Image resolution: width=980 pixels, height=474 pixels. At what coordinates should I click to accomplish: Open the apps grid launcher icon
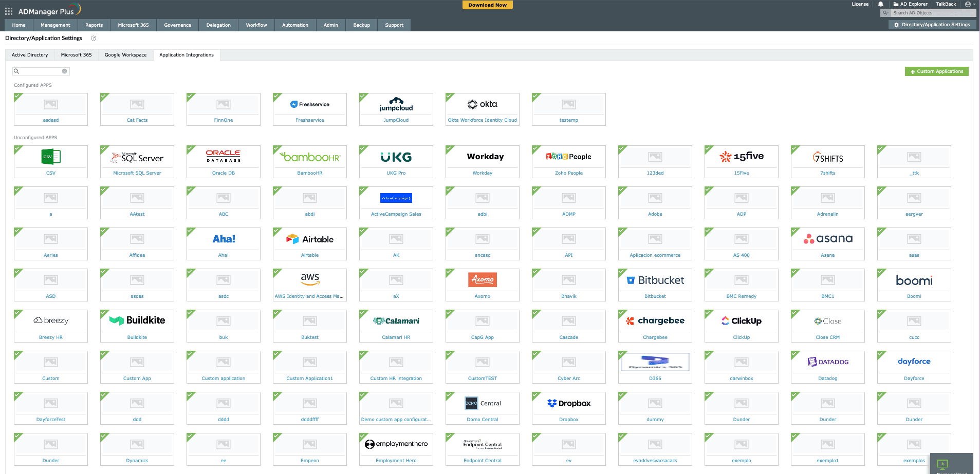pos(9,11)
